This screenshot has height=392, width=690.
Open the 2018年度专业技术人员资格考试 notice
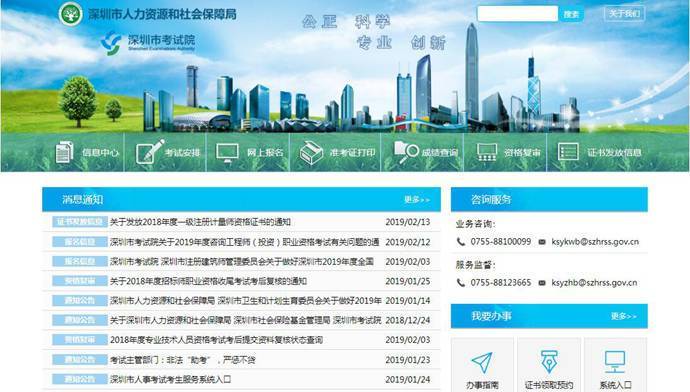(x=217, y=340)
